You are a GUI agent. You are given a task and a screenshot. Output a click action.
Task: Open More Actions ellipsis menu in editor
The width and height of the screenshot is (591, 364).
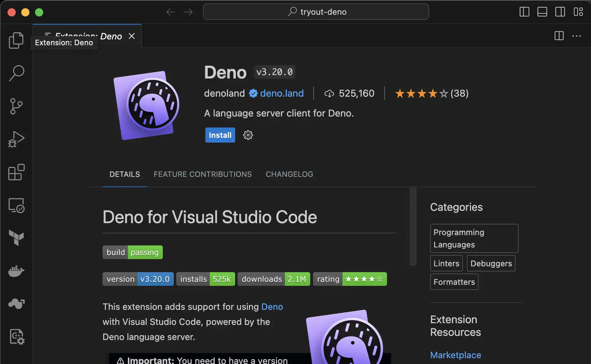point(577,36)
